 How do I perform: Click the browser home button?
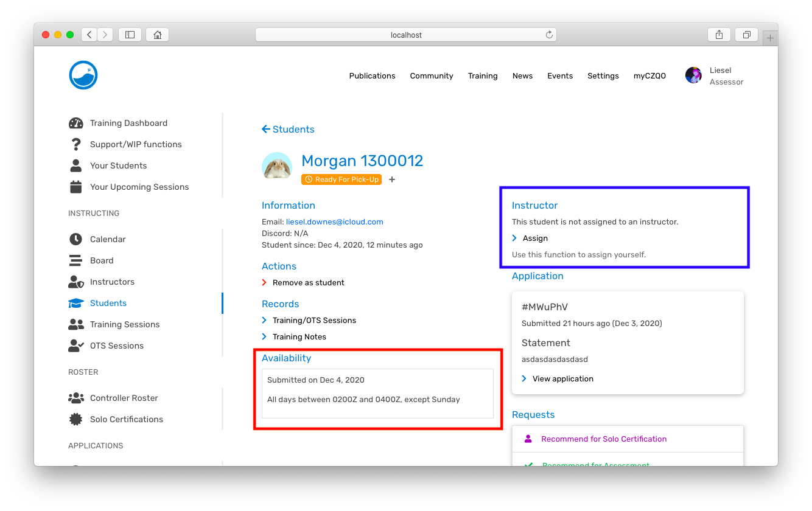[x=158, y=35]
